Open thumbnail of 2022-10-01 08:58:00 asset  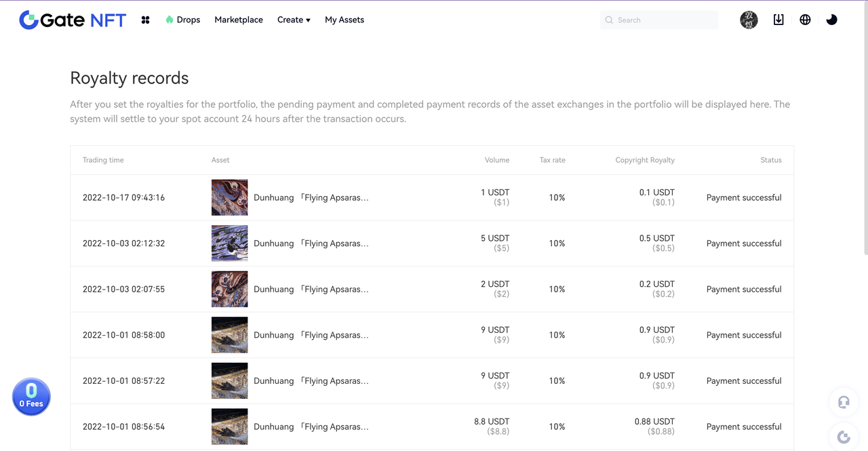pyautogui.click(x=229, y=335)
